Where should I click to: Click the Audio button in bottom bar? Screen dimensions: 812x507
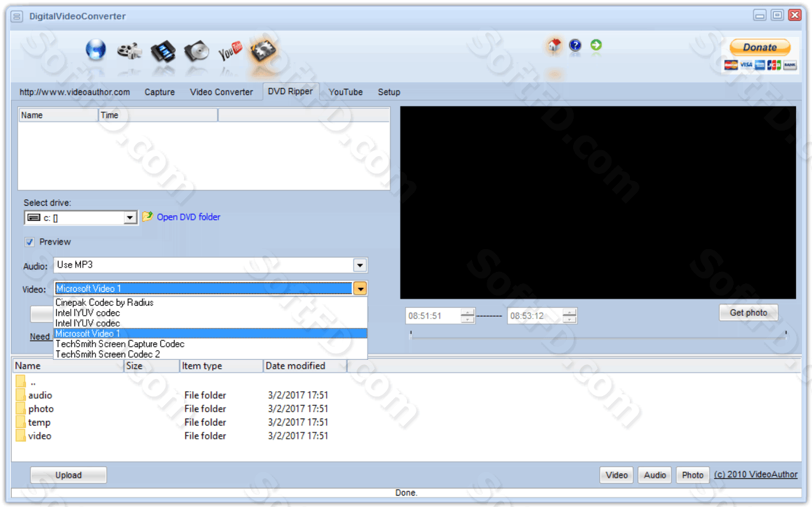coord(655,475)
